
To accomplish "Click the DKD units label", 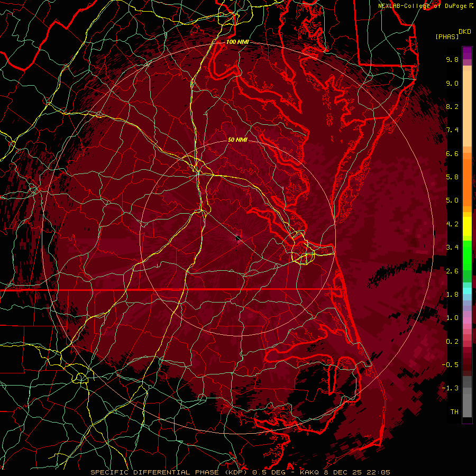I will [464, 32].
